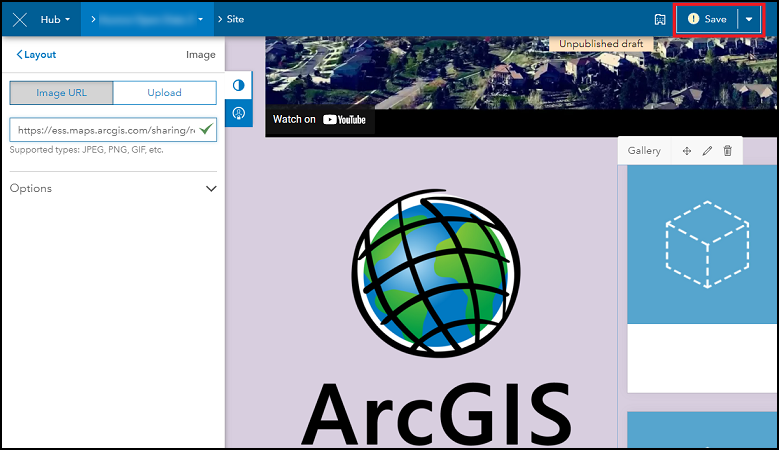The image size is (779, 450).
Task: Click the image URL input field
Action: [x=113, y=130]
